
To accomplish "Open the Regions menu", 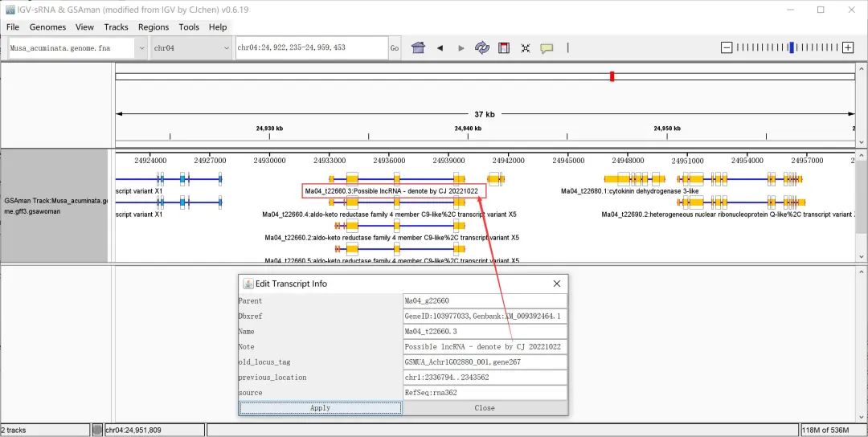I will pos(154,27).
